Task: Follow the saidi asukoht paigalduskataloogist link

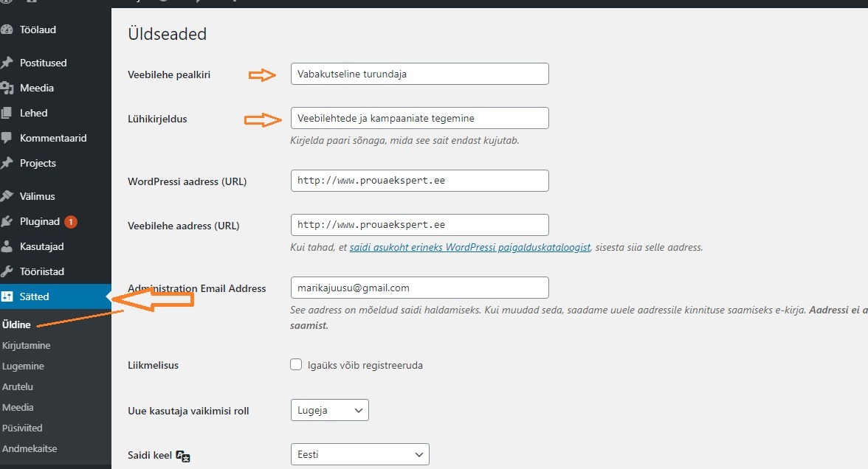Action: click(x=470, y=247)
